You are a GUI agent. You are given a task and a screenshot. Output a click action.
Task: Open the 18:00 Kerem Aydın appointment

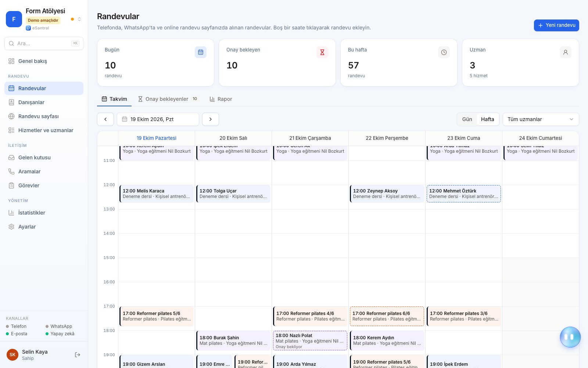pos(387,340)
